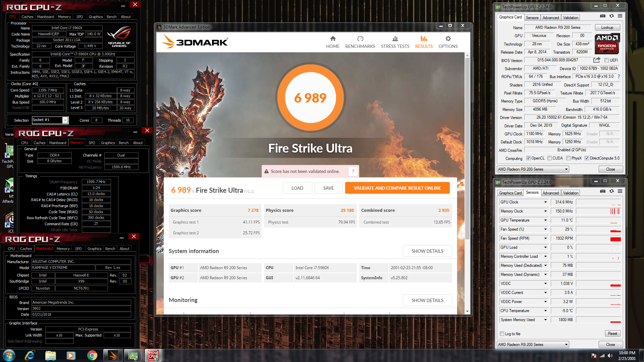Launch Internet Explorer from the taskbar
This screenshot has height=362, width=644.
(x=30, y=355)
